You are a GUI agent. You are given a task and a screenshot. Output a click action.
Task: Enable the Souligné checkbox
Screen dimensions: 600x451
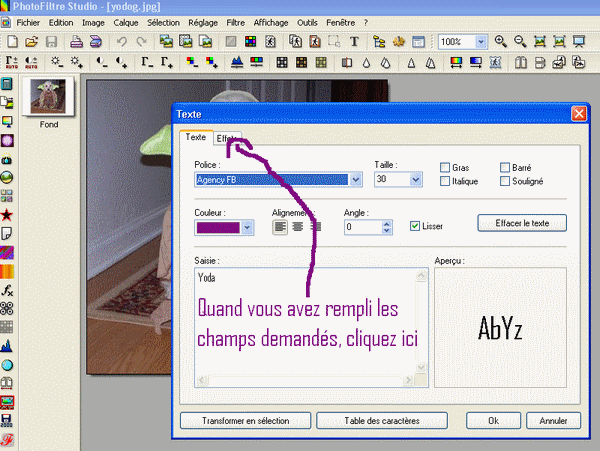505,181
